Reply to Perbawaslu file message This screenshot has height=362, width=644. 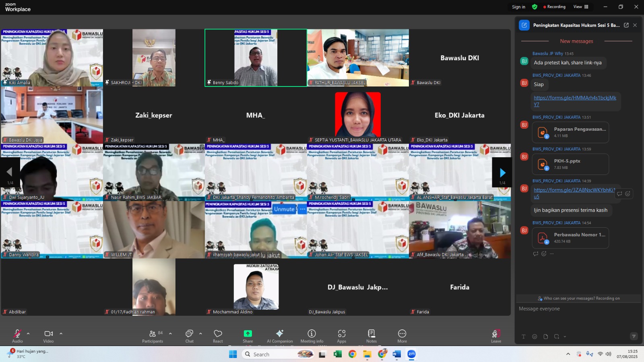535,254
